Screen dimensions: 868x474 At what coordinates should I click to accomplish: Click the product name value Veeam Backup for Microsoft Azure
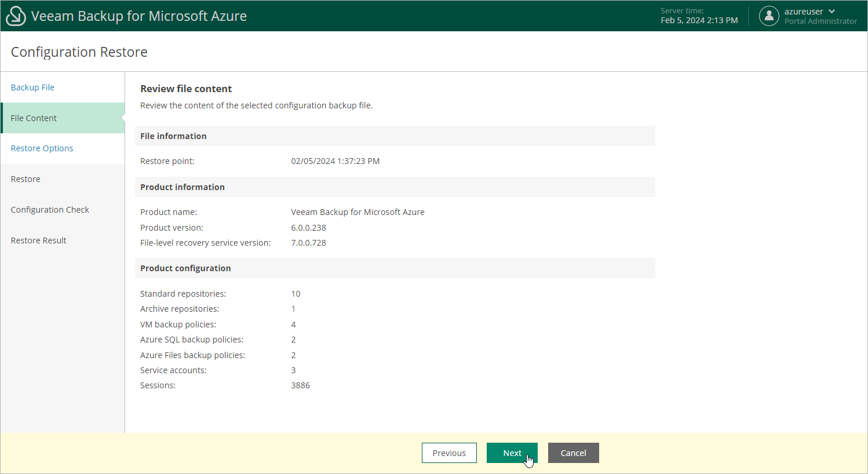click(x=358, y=212)
